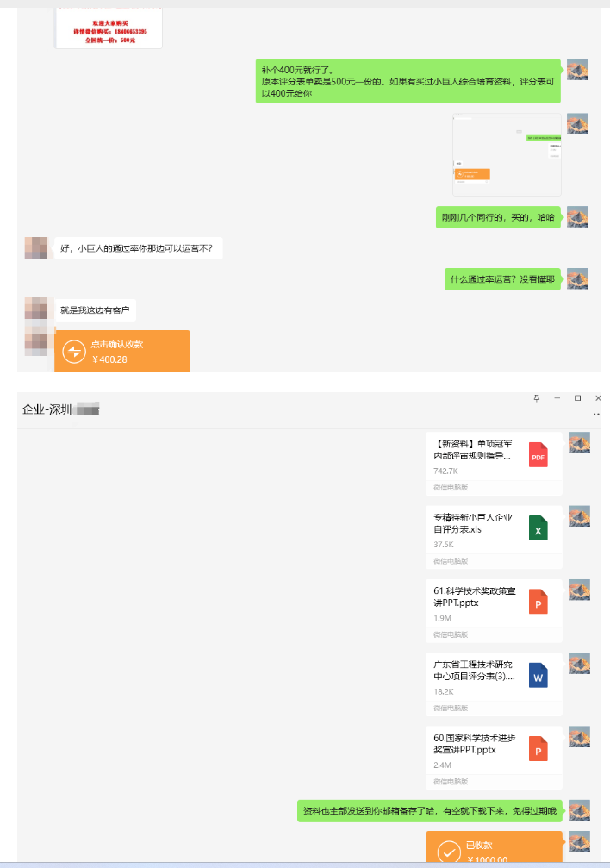Open Word file 广东省工程技术研究中心项目评分表
This screenshot has height=868, width=610.
[494, 684]
